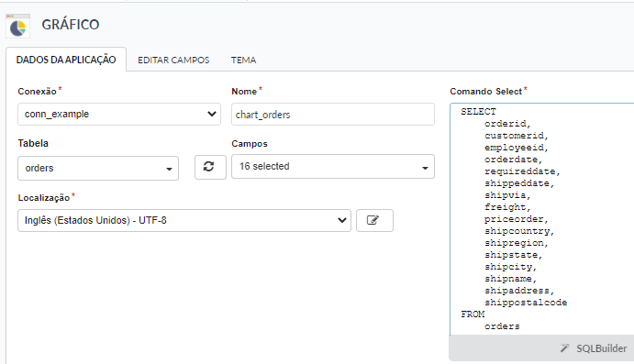Click the Comando Select label
Image resolution: width=634 pixels, height=364 pixels.
(485, 92)
